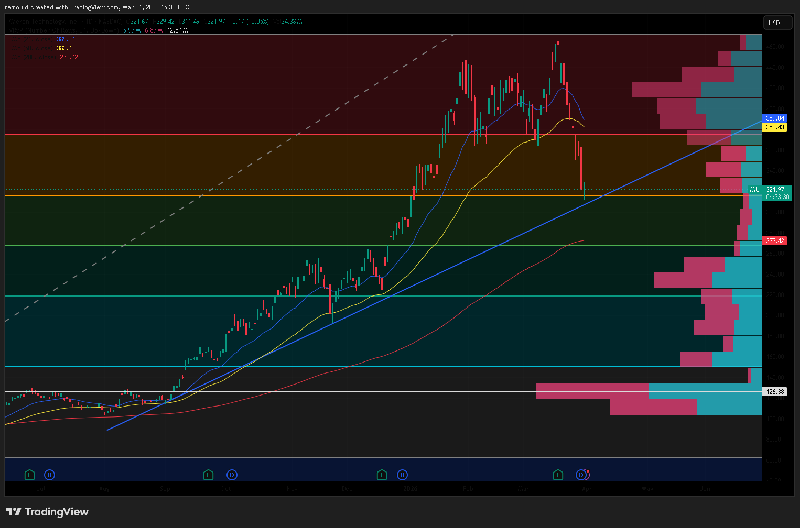Image resolution: width=800 pixels, height=528 pixels.
Task: Open the currency selector above the price axis
Action: point(775,22)
